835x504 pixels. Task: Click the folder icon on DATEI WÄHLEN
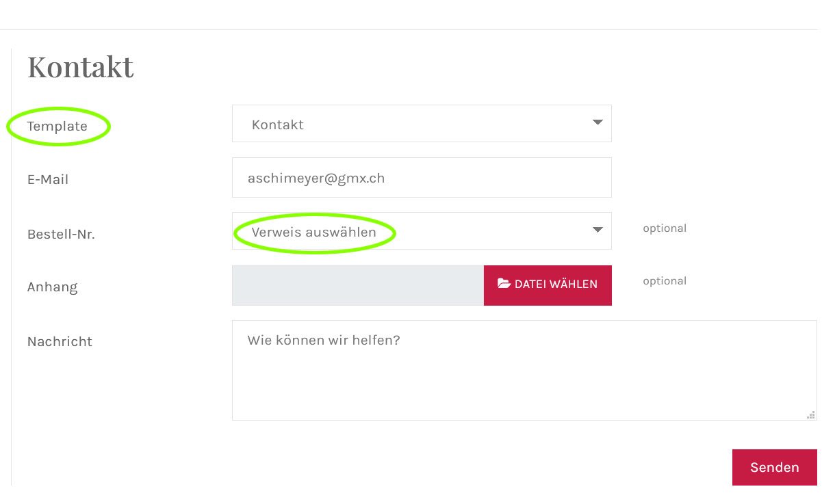pyautogui.click(x=504, y=284)
